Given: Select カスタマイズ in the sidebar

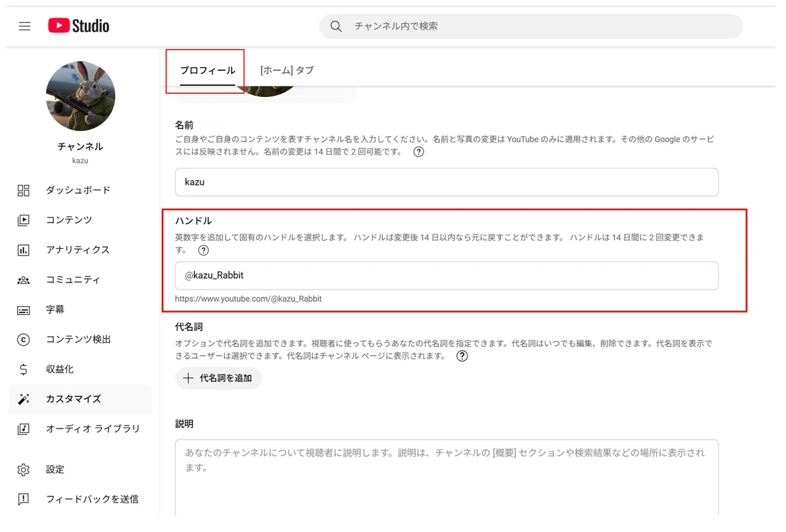Looking at the screenshot, I should tap(81, 399).
